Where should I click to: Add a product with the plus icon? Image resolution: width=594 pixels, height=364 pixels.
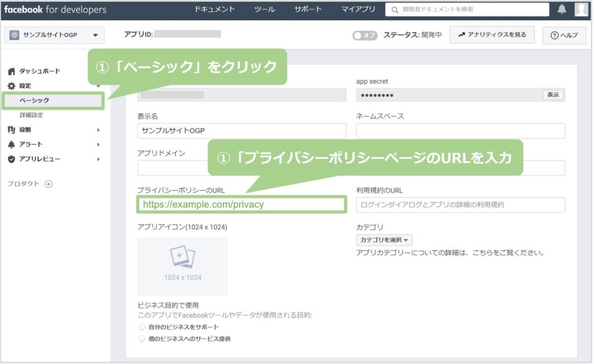pos(49,184)
